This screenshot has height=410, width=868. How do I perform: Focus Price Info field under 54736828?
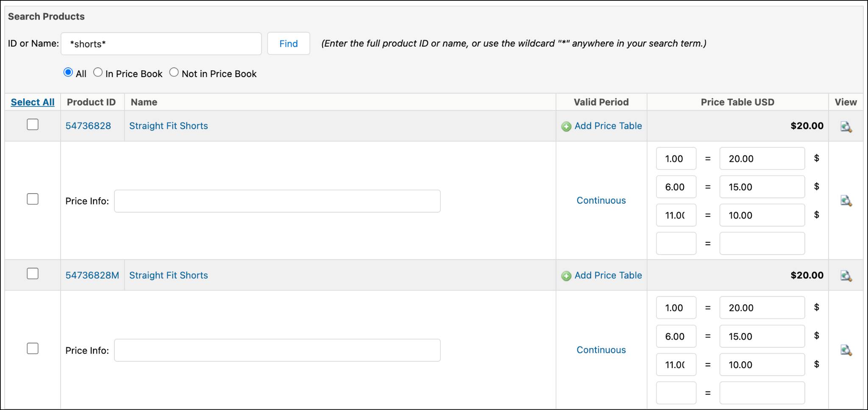coord(277,201)
